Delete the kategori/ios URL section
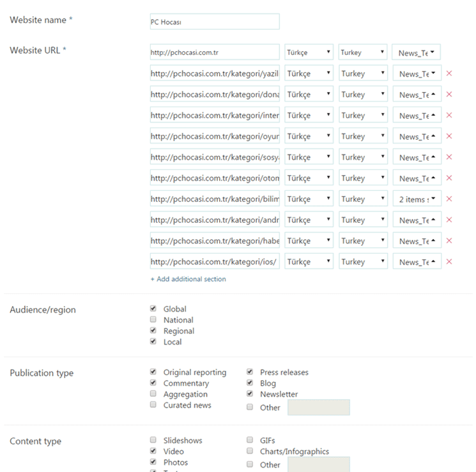This screenshot has width=476, height=472. [449, 261]
